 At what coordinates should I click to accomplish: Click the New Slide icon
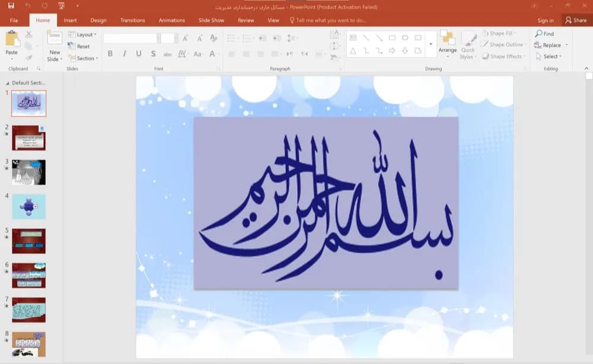pos(55,38)
